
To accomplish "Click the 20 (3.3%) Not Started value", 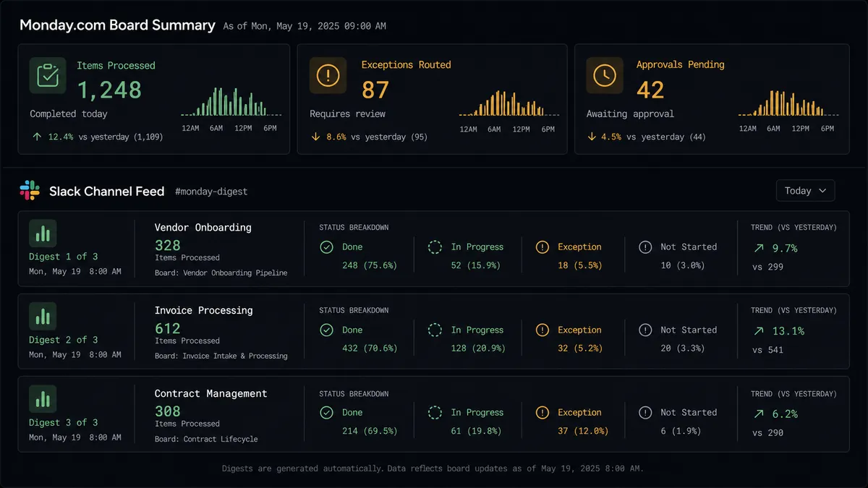I will pos(683,348).
